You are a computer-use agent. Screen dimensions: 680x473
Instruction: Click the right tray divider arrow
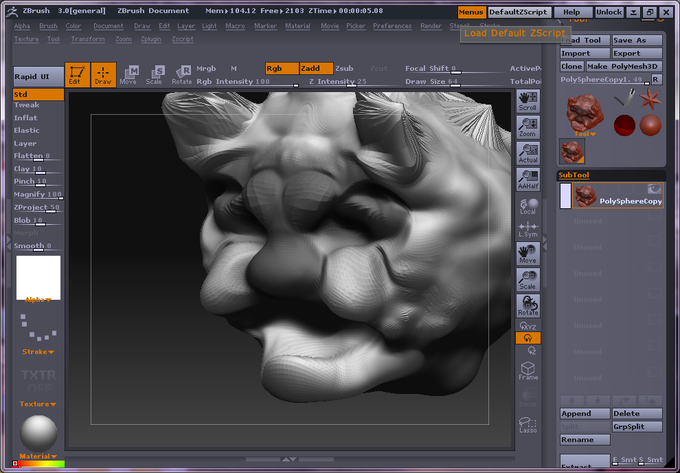[545, 242]
